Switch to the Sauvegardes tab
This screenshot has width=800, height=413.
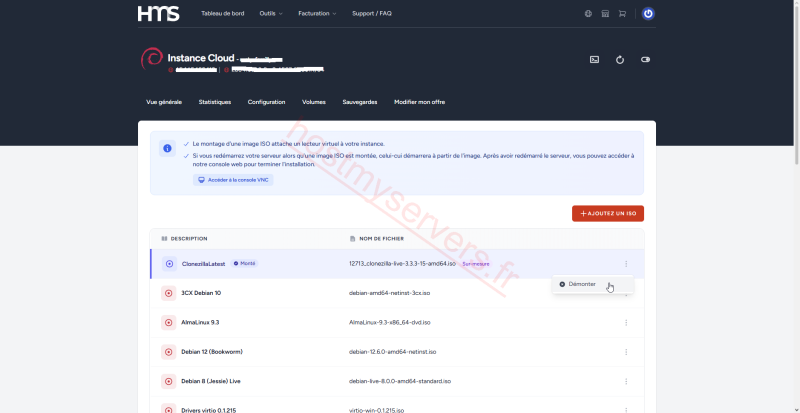point(360,102)
